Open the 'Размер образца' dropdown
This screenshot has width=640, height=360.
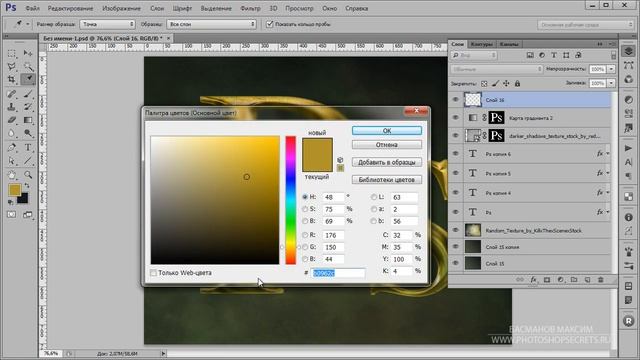107,24
